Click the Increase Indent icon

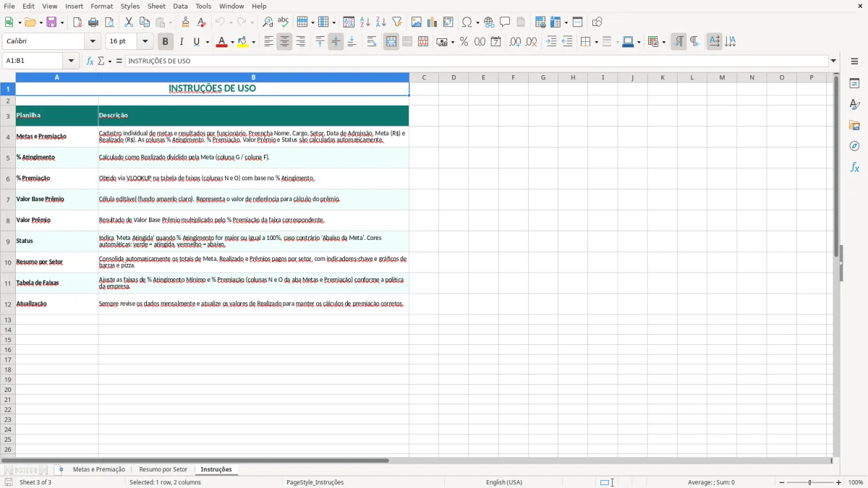(x=551, y=42)
